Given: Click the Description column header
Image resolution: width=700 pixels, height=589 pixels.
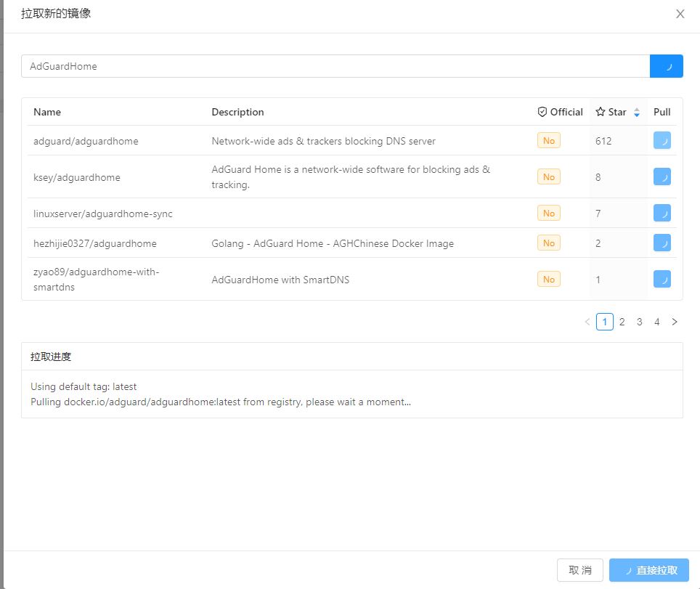Looking at the screenshot, I should pos(237,112).
